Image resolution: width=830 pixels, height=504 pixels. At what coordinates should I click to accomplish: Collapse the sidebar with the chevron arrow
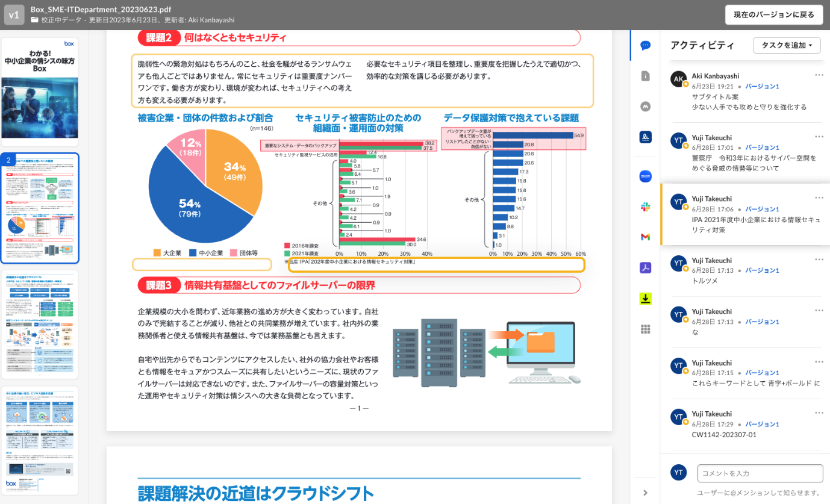point(645,493)
